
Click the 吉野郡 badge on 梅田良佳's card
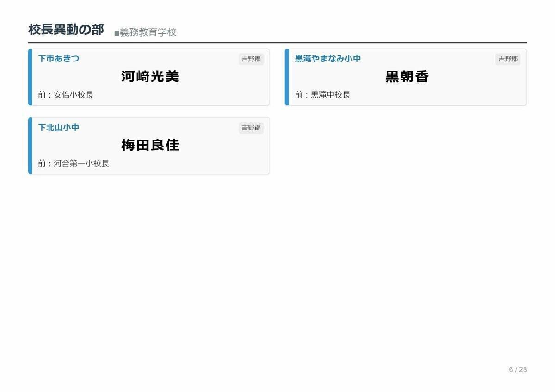click(x=251, y=128)
